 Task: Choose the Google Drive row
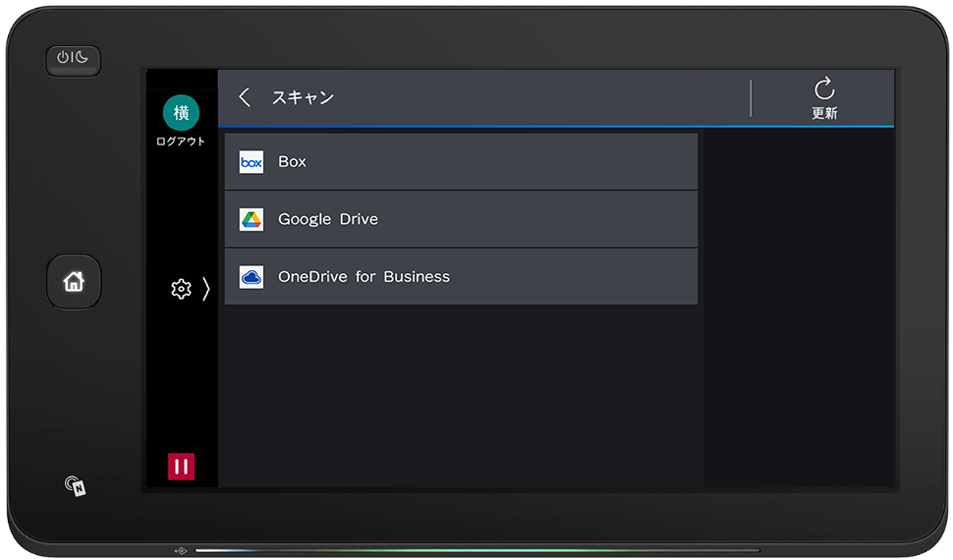pyautogui.click(x=462, y=219)
